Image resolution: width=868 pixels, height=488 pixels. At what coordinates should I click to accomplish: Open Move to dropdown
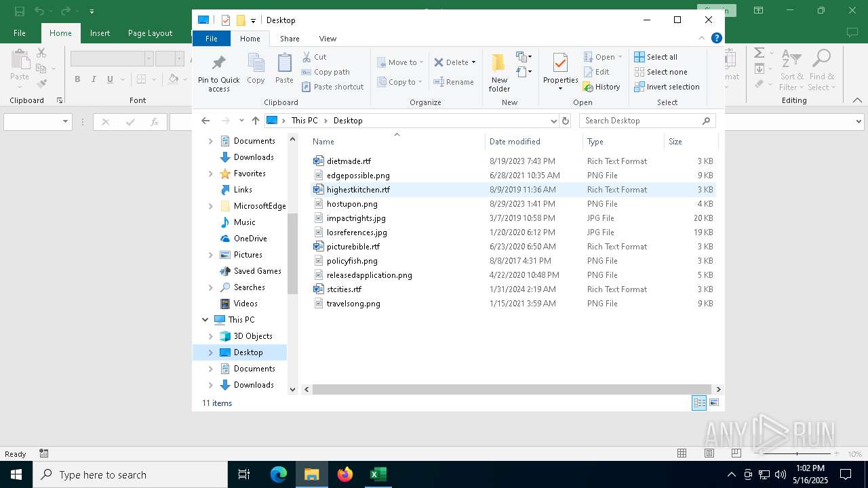click(400, 62)
